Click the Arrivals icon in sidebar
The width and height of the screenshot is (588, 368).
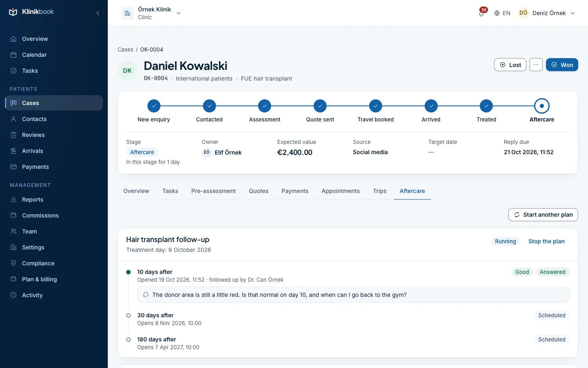click(x=13, y=151)
